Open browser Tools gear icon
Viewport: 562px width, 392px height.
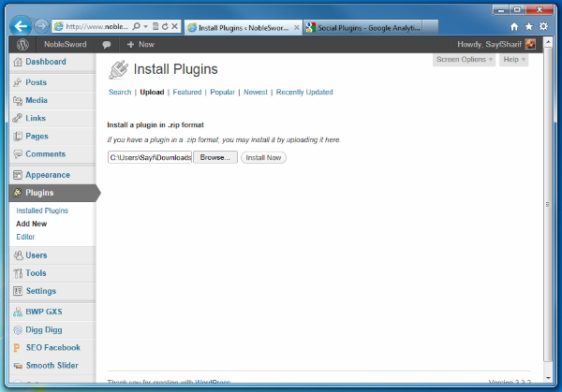[x=543, y=26]
